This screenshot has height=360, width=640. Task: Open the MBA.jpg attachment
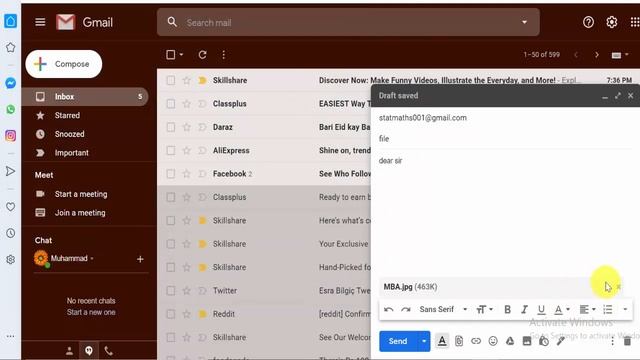(x=410, y=287)
